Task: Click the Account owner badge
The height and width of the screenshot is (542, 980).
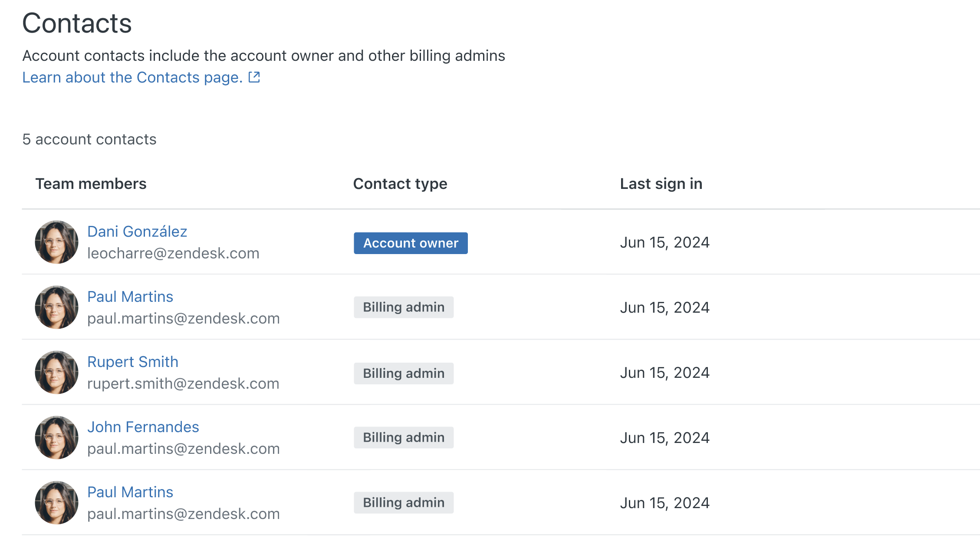Action: [411, 243]
